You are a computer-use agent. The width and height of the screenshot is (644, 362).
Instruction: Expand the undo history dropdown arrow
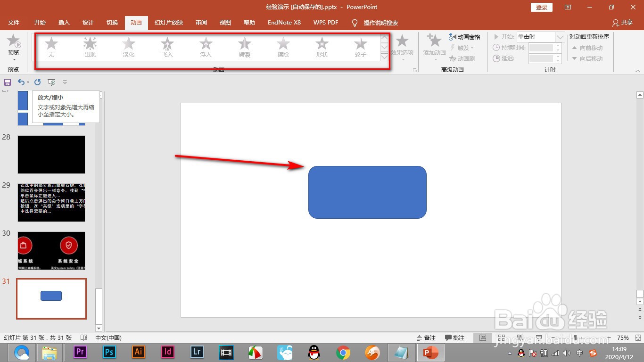(x=28, y=82)
